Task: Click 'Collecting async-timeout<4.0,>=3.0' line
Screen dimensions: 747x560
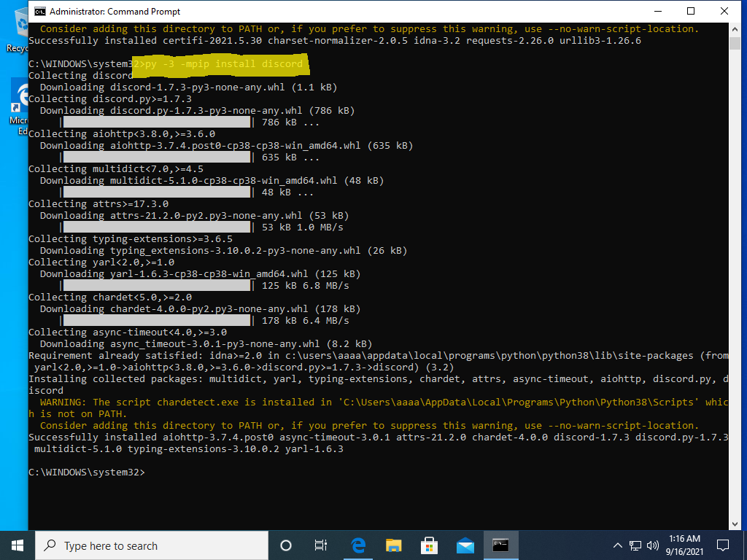Action: (127, 332)
